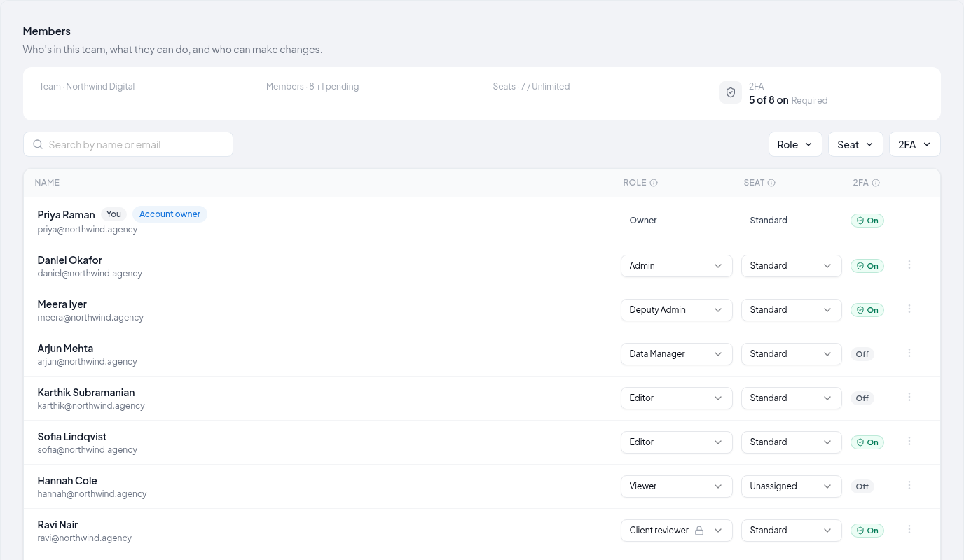This screenshot has height=560, width=964.
Task: Click Arjun Mehta's 2FA Off badge
Action: pyautogui.click(x=862, y=354)
